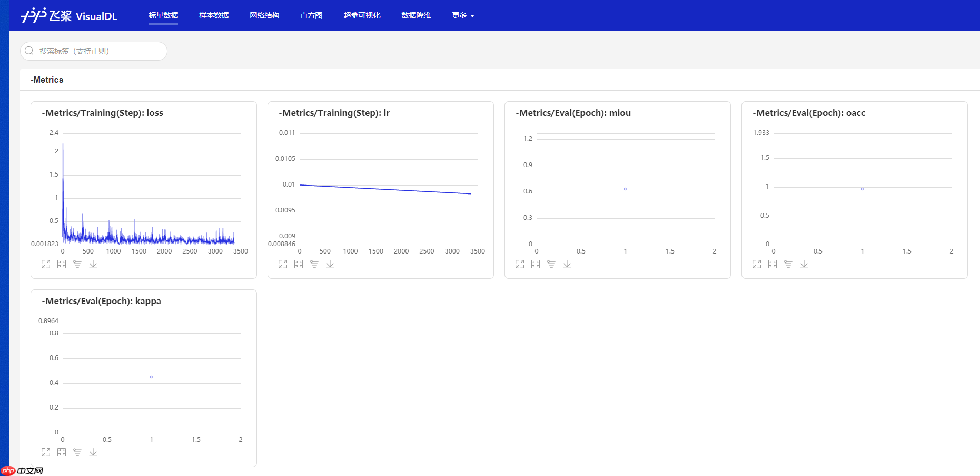Viewport: 980px width, 476px height.
Task: Collapse the -Metrics section
Action: (47, 80)
